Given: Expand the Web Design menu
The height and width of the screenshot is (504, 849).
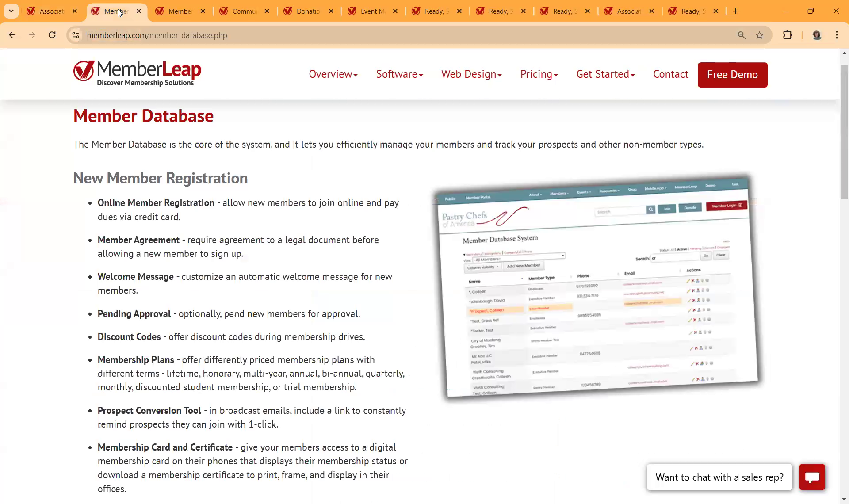Looking at the screenshot, I should pos(471,74).
